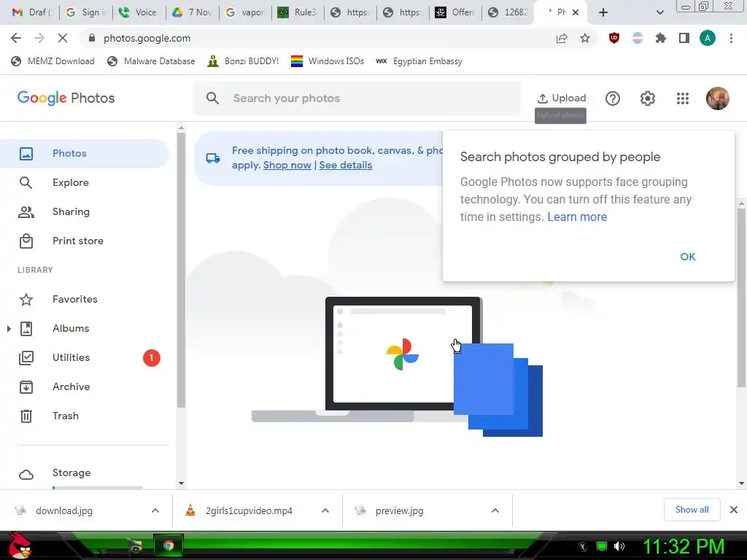
Task: Open the Google account profile picture
Action: 718,98
